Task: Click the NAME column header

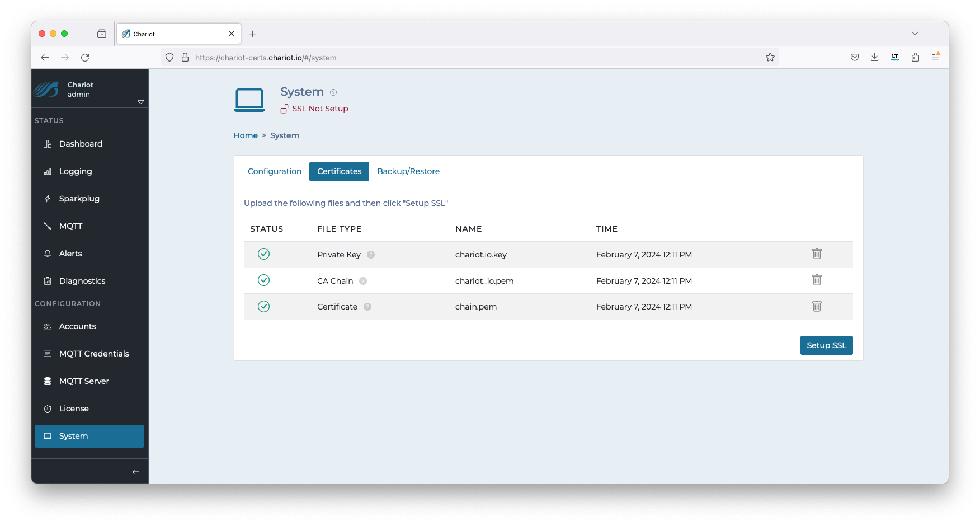Action: coord(469,229)
